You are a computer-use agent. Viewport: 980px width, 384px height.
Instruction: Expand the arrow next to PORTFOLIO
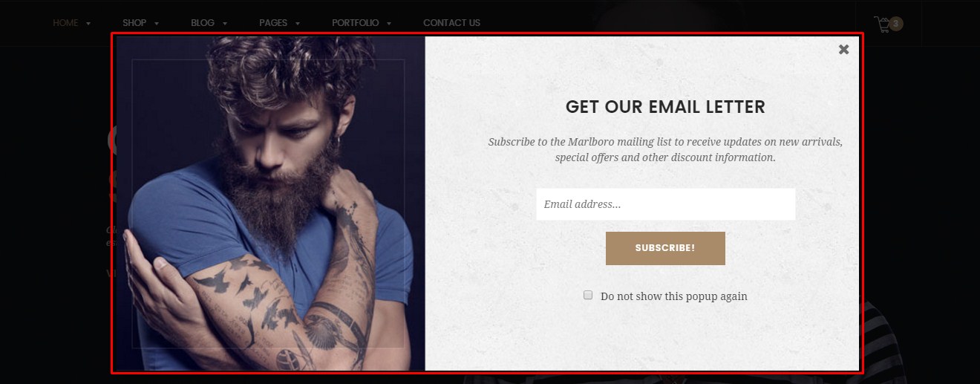tap(389, 24)
